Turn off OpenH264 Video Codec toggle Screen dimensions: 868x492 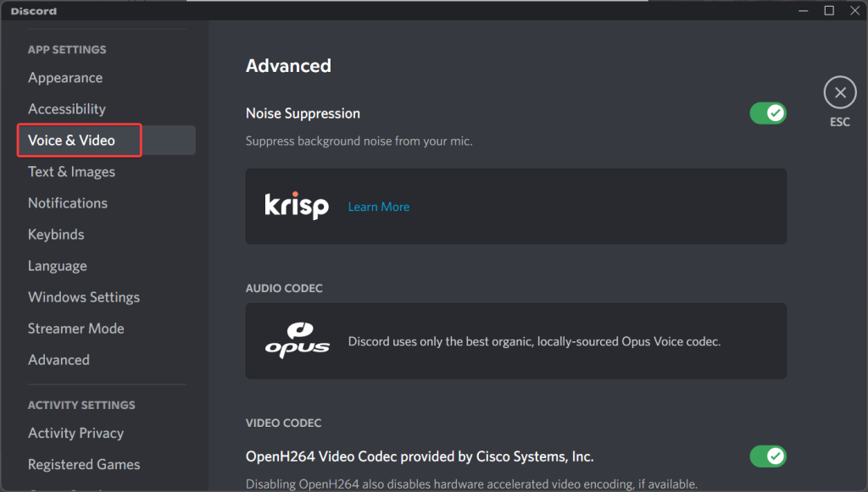click(x=768, y=456)
